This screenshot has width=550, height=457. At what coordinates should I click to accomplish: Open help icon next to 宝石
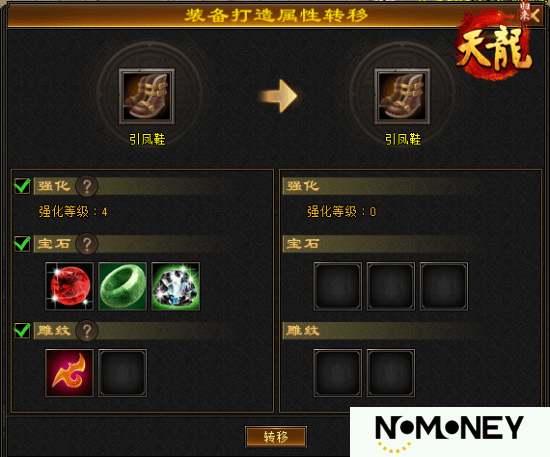pyautogui.click(x=87, y=243)
